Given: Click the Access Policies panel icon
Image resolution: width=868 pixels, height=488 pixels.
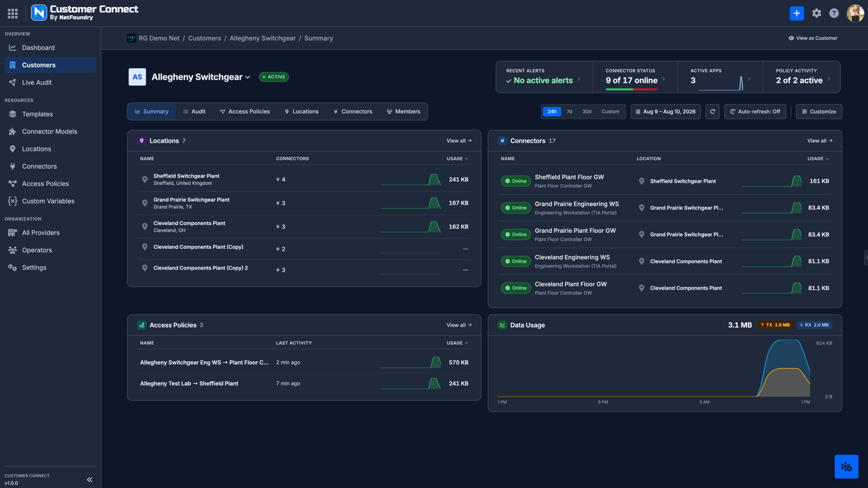Looking at the screenshot, I should click(x=142, y=325).
